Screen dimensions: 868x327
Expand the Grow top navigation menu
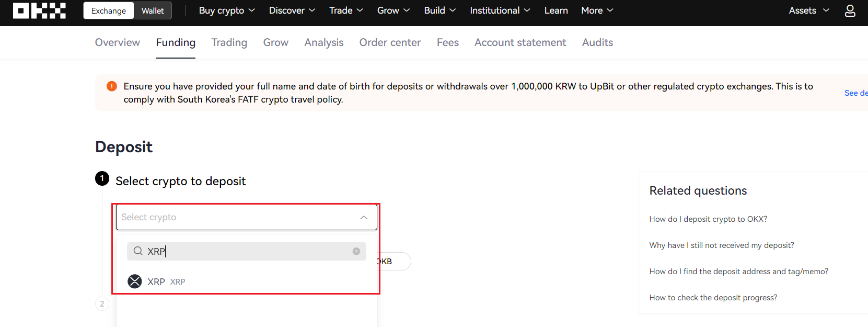[x=394, y=10]
